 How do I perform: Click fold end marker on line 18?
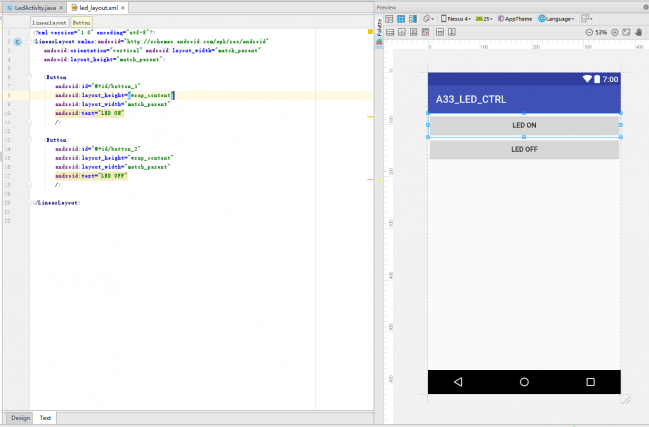[x=29, y=185]
